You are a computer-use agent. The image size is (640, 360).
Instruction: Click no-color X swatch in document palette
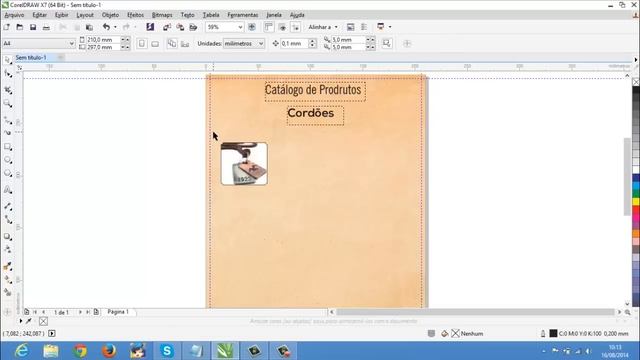tap(43, 321)
